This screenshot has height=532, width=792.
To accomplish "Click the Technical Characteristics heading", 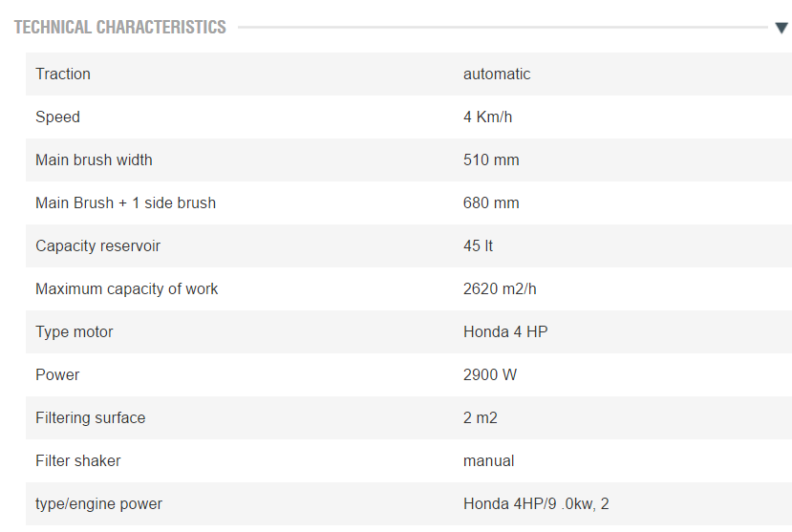I will [x=120, y=27].
